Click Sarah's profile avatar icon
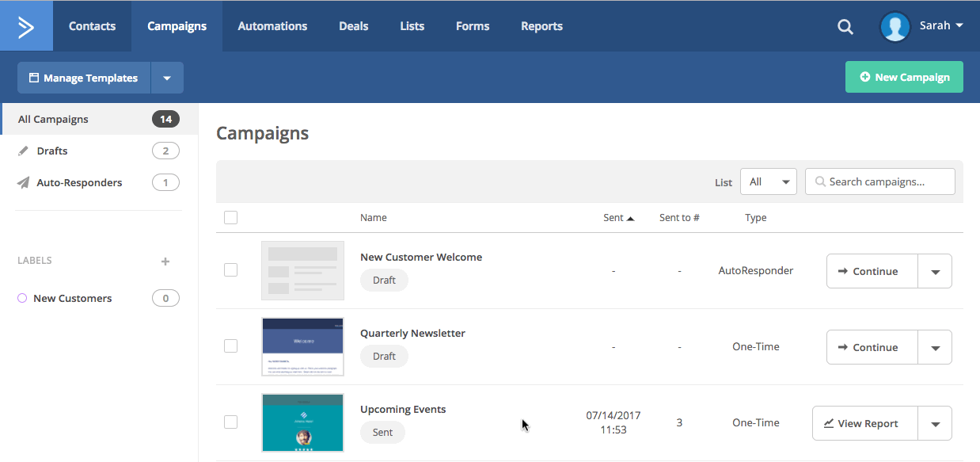Screen dimensions: 980x462 point(895,26)
